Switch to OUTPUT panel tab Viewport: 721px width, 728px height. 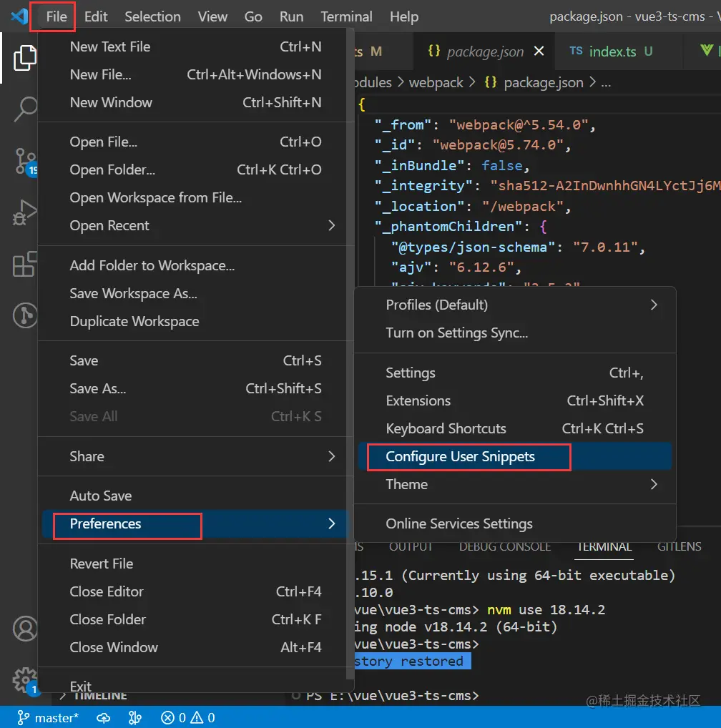[x=411, y=546]
